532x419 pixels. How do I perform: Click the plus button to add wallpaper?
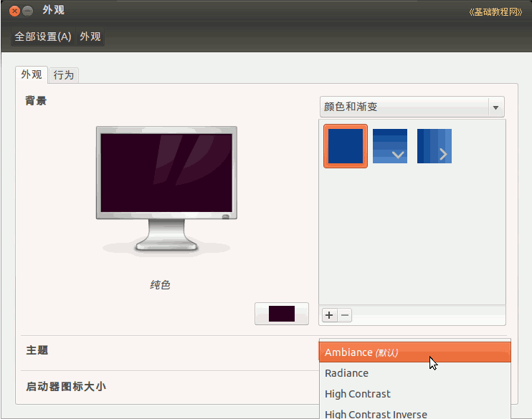(x=329, y=314)
